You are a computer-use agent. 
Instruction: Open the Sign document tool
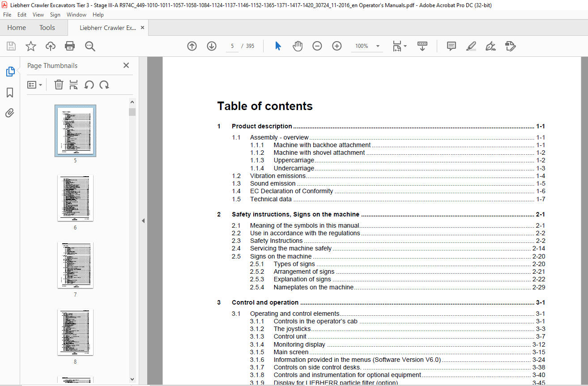[490, 46]
